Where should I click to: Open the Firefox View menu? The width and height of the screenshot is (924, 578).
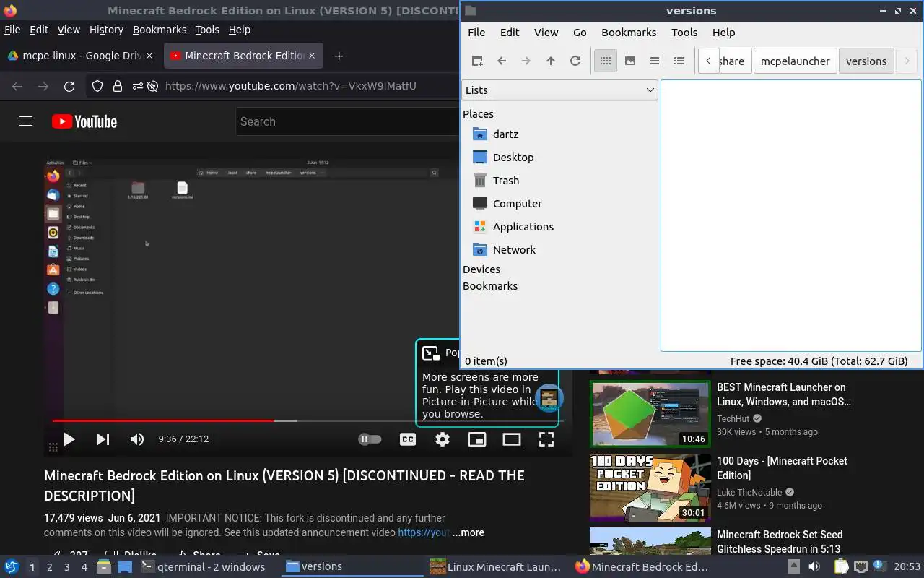click(69, 30)
